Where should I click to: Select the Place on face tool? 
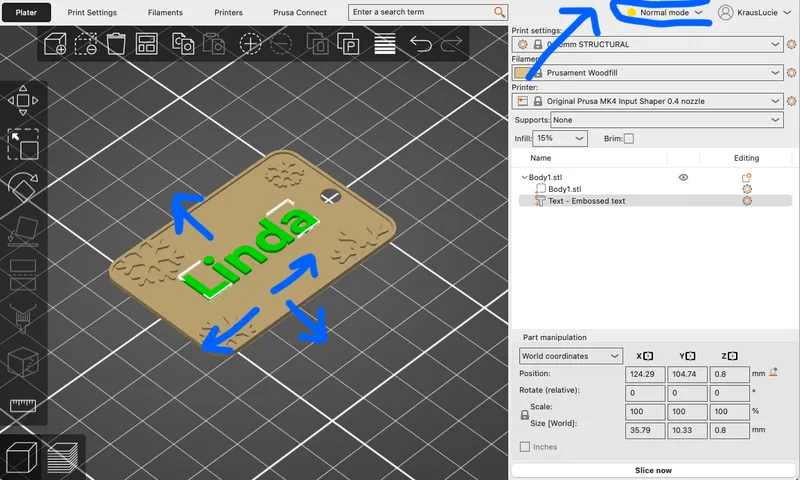pos(23,232)
